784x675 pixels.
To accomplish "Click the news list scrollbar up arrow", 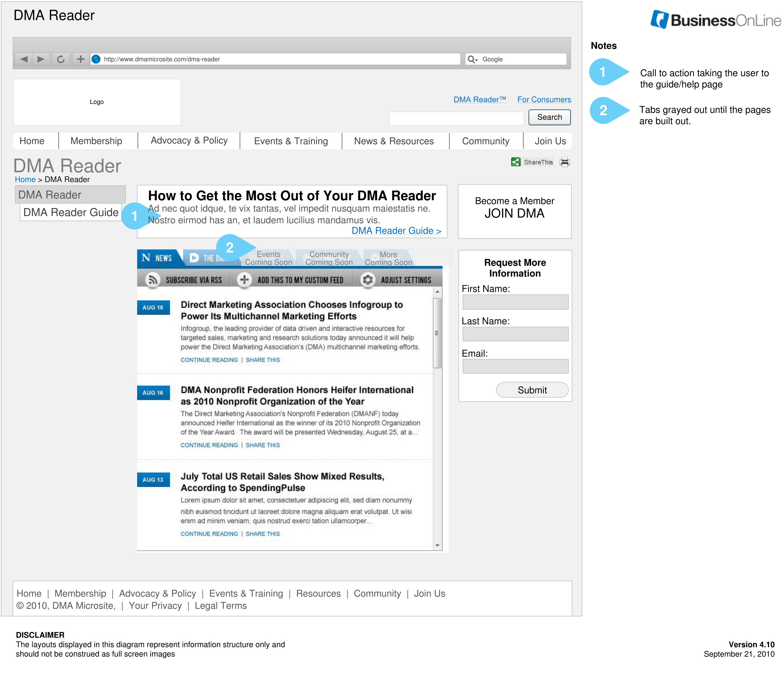I will point(437,292).
